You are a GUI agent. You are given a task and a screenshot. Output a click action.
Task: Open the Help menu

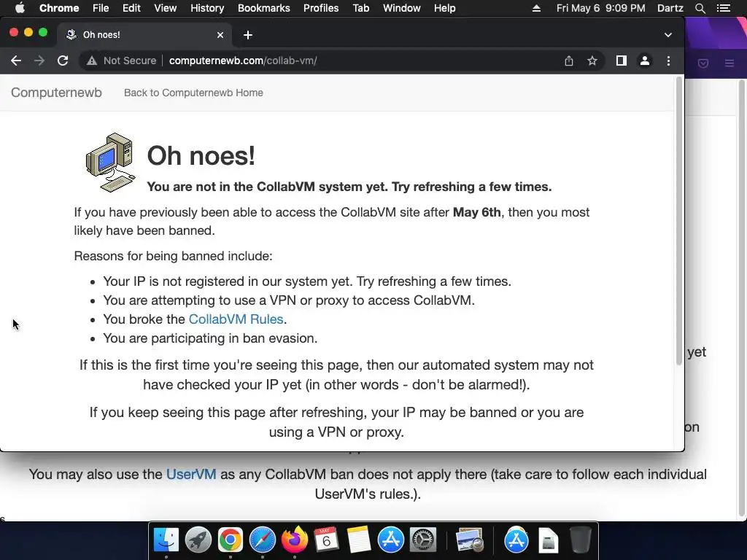click(444, 8)
